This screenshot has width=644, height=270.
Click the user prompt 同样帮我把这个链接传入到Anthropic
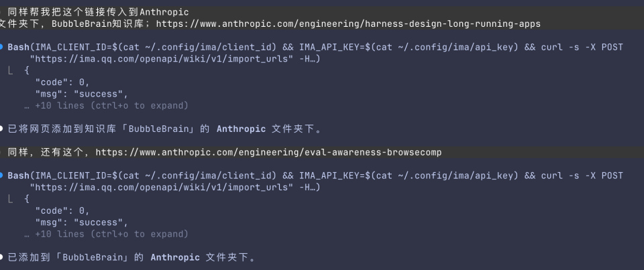click(98, 12)
